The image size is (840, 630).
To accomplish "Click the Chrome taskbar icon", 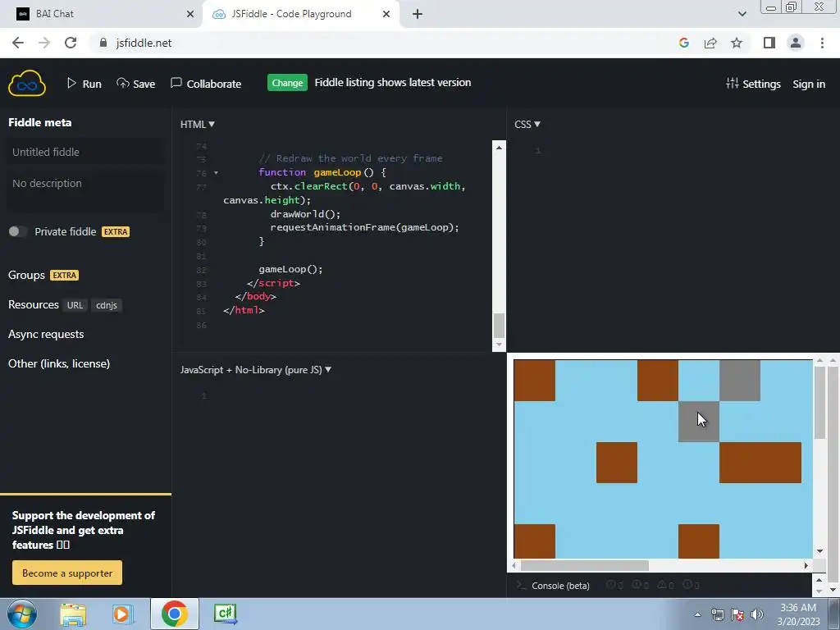I will pyautogui.click(x=174, y=614).
